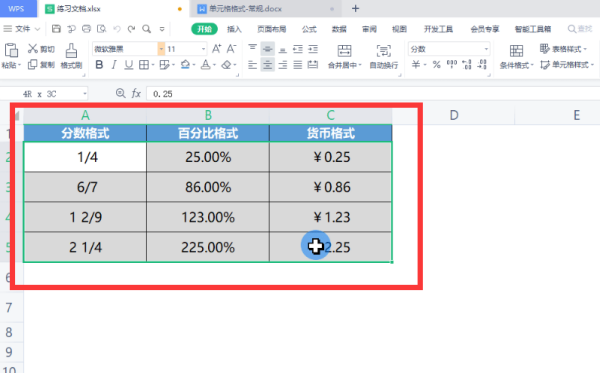Apply thousands separator style
600x373 pixels.
452,65
